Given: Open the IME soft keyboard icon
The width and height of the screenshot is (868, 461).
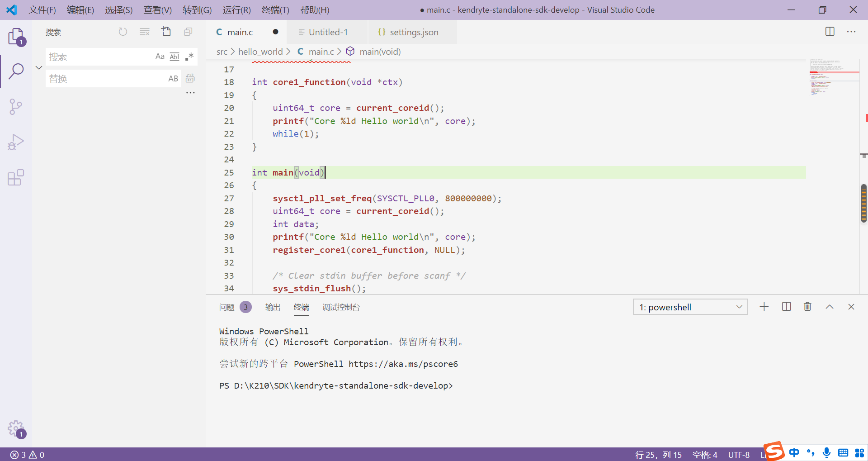Looking at the screenshot, I should 843,452.
